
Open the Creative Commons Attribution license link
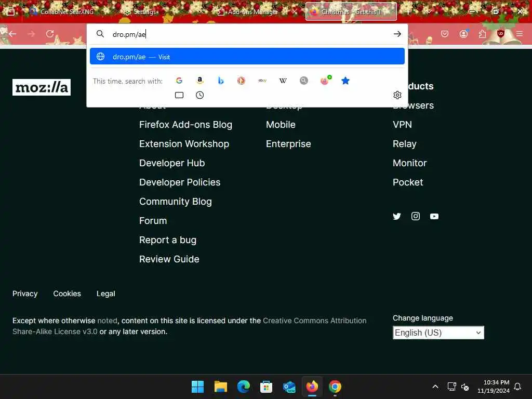314,321
